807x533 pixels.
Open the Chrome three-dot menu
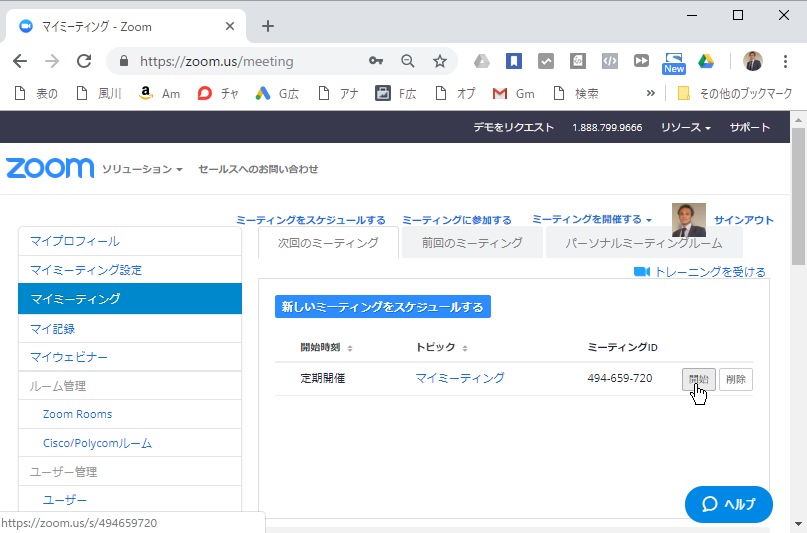pos(785,61)
